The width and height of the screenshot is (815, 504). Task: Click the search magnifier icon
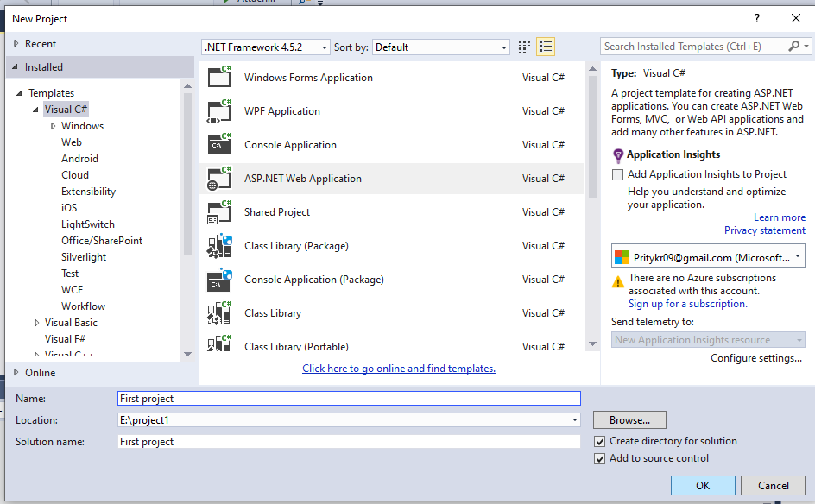[x=793, y=47]
